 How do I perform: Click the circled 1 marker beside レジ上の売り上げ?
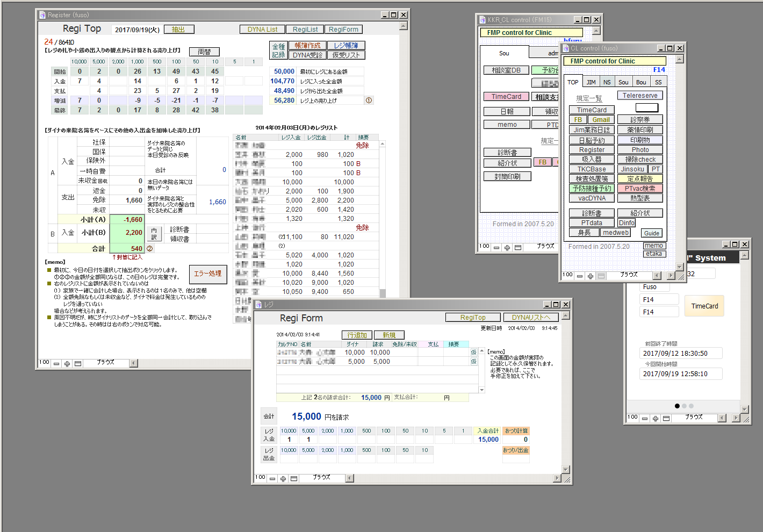[x=369, y=100]
